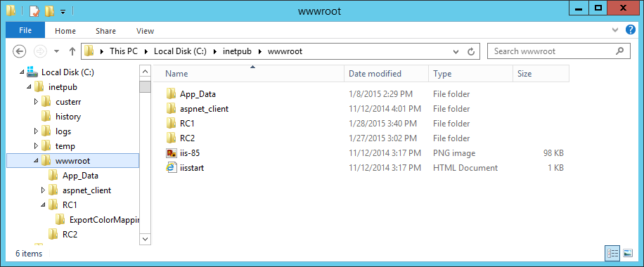The image size is (644, 267).
Task: Collapse the Local Disk (C:) tree node
Action: point(22,72)
